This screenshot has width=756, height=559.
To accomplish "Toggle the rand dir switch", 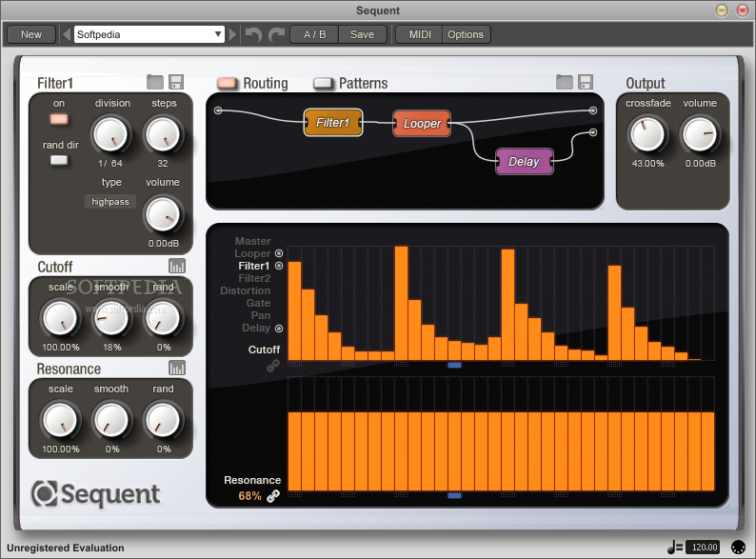I will (x=59, y=161).
